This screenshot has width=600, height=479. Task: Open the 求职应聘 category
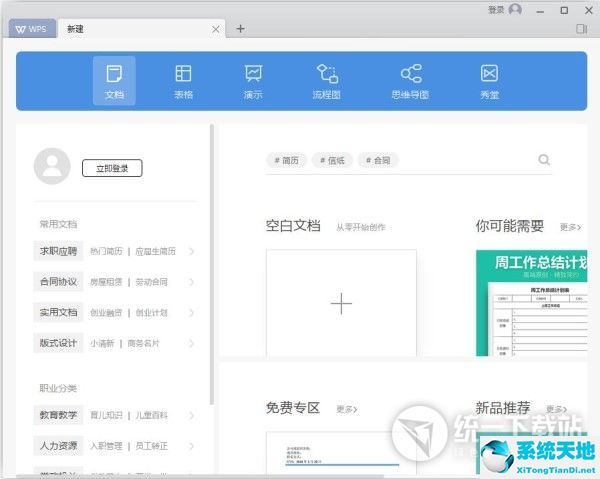point(58,251)
